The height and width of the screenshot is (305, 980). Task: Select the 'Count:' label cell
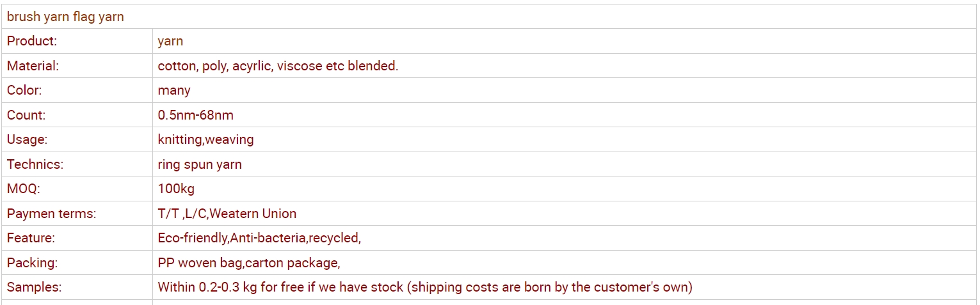pos(26,115)
